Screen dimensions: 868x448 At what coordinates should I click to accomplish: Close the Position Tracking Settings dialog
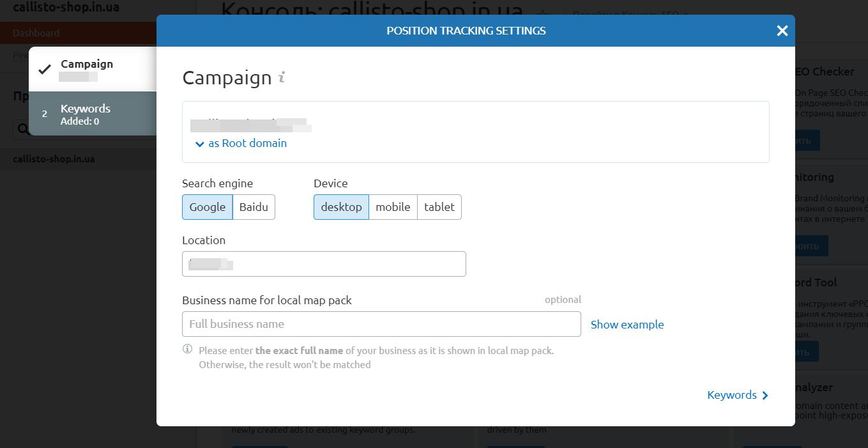pyautogui.click(x=782, y=31)
